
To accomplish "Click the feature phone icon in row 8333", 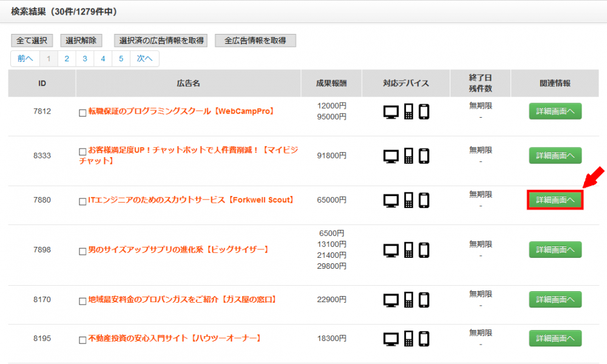I will coord(409,156).
